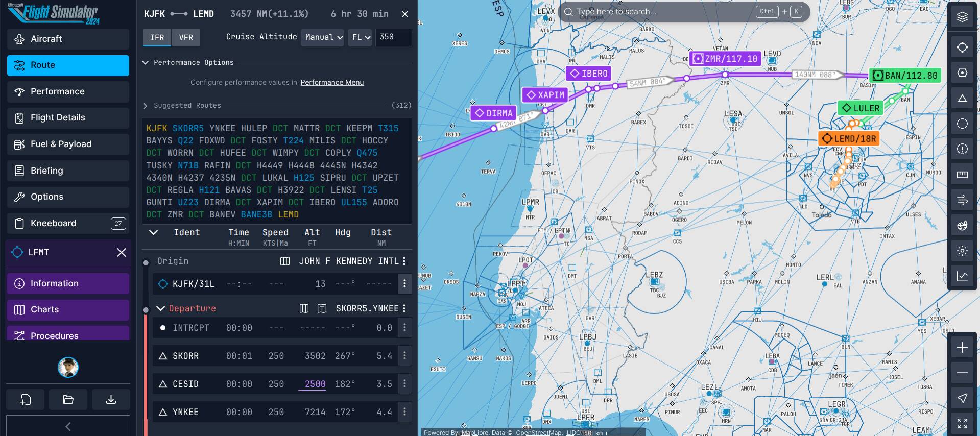The image size is (980, 436).
Task: Collapse the Departure section
Action: pos(160,308)
